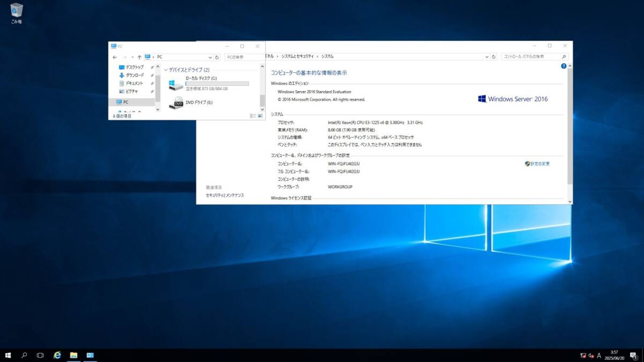
Task: Select the DVD ドライブ (E:) drive icon
Action: pos(175,103)
